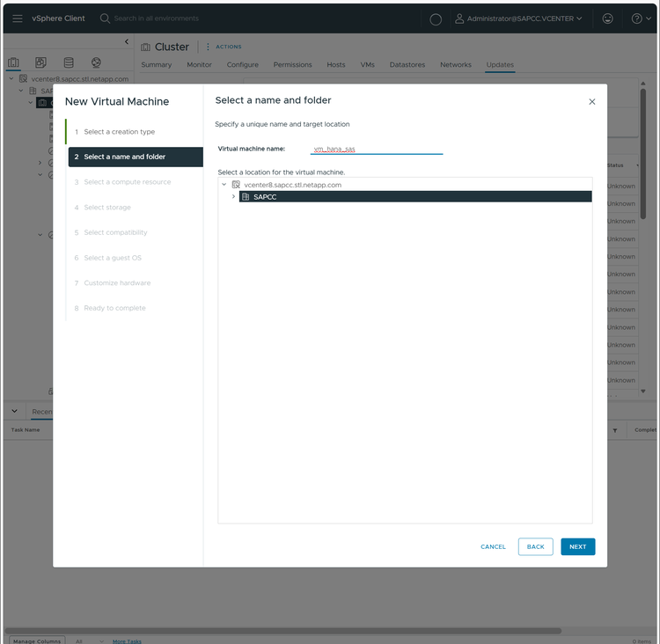
Task: Click the SAPCC datacenter icon
Action: (x=246, y=196)
